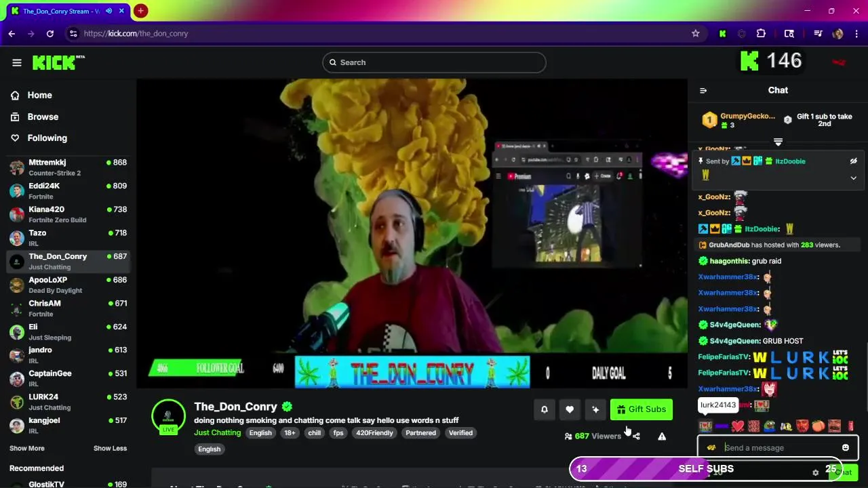Click the browser address bar URL

[136, 33]
